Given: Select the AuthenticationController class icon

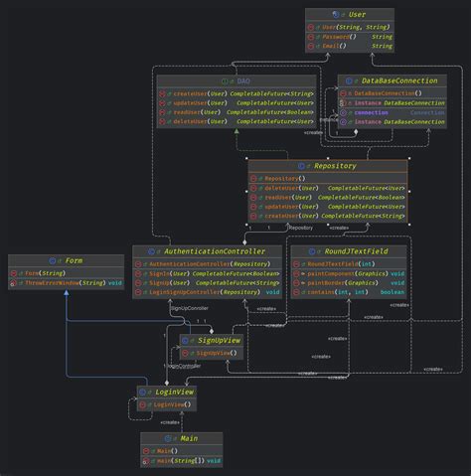Looking at the screenshot, I should [151, 251].
